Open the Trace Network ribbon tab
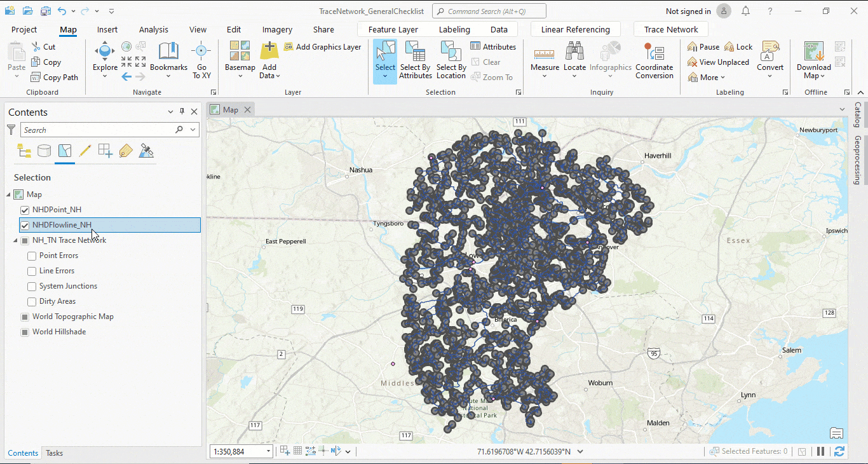This screenshot has width=868, height=464. click(x=670, y=29)
